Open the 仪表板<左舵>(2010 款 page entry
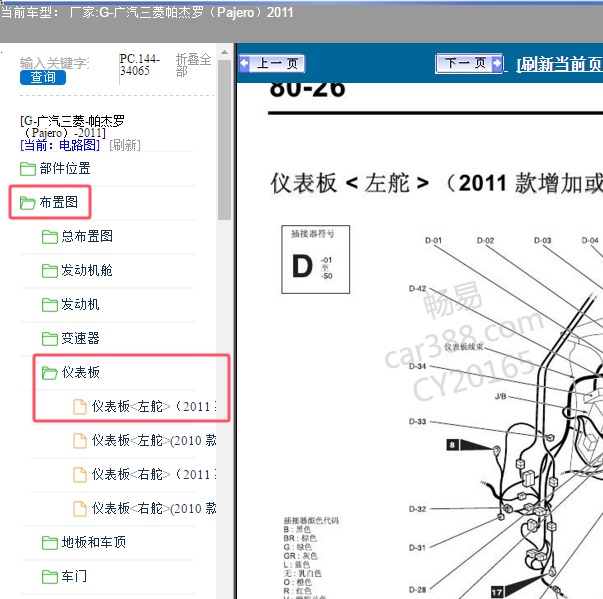Viewport: 603px width, 599px height. coord(154,440)
